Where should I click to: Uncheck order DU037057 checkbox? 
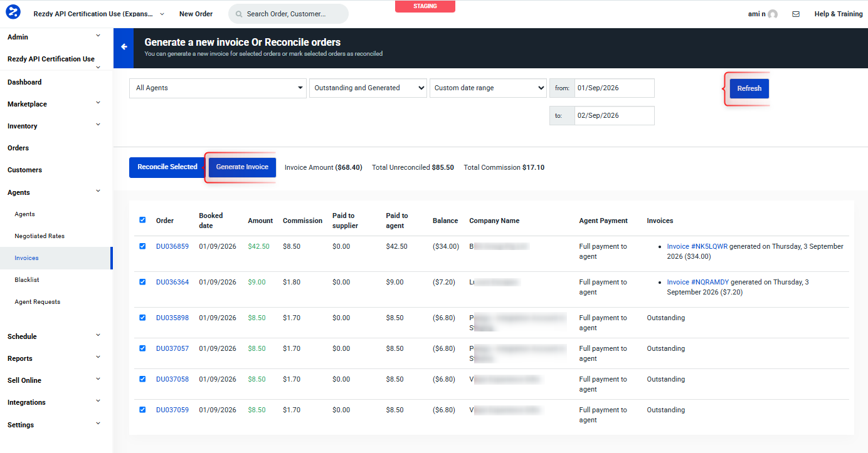tap(142, 348)
